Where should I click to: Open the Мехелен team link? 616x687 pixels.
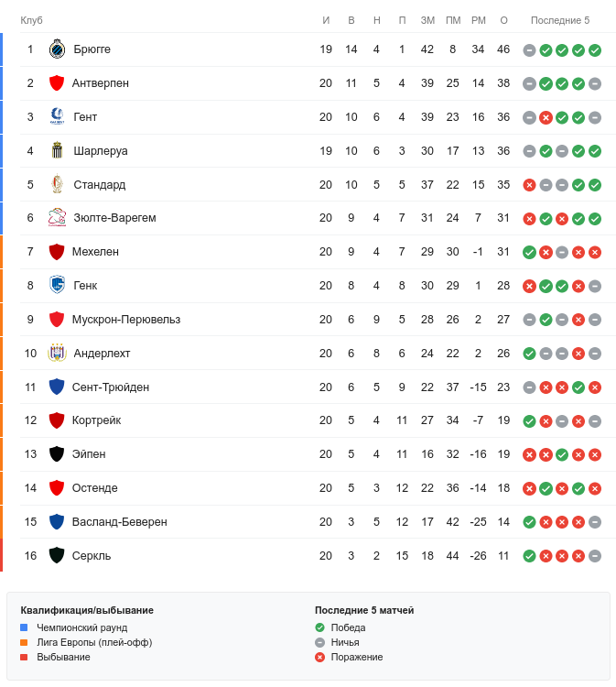pos(95,252)
